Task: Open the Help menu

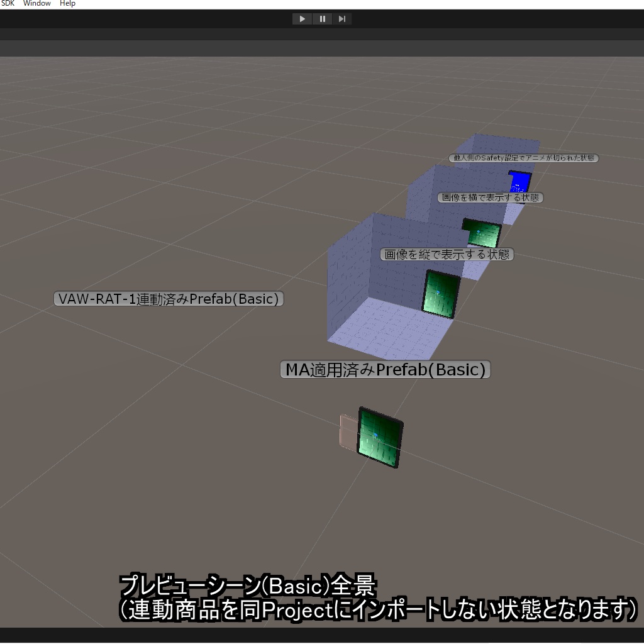Action: (x=67, y=3)
